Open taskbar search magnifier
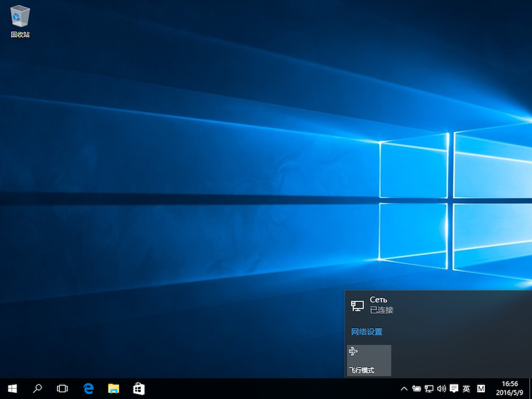Screen dimensions: 532x399 click(x=37, y=388)
